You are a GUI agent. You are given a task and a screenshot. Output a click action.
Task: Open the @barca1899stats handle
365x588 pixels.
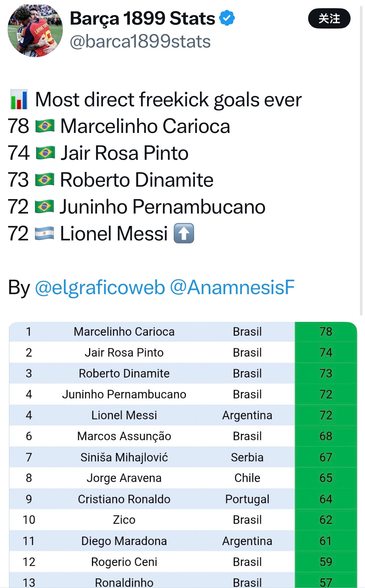pyautogui.click(x=140, y=42)
